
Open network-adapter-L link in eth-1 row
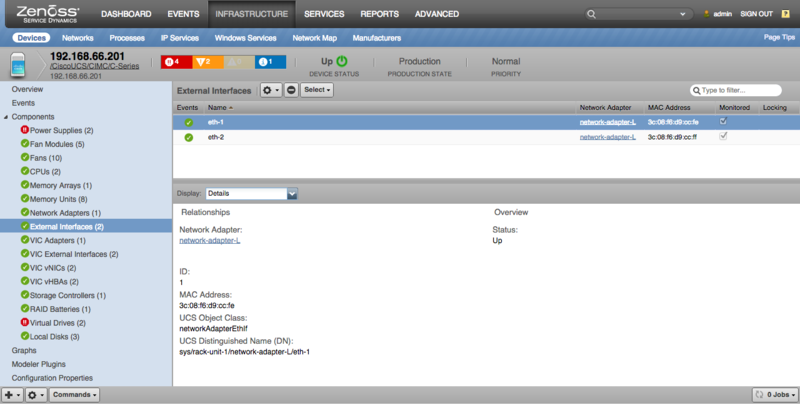(608, 122)
